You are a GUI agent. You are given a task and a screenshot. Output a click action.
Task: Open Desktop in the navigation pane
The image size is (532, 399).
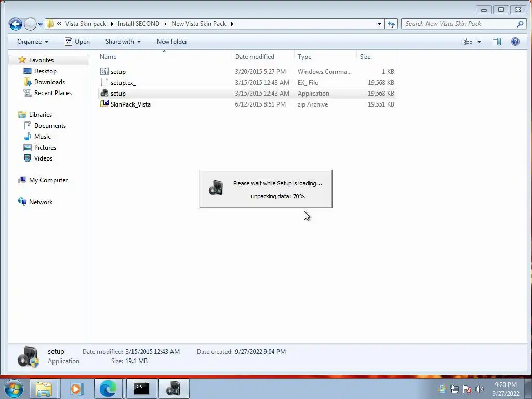(45, 71)
